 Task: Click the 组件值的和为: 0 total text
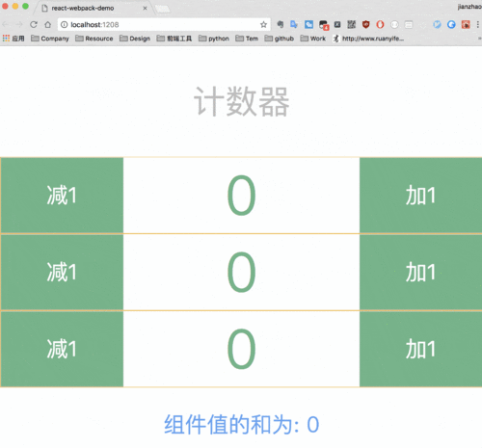(x=242, y=425)
